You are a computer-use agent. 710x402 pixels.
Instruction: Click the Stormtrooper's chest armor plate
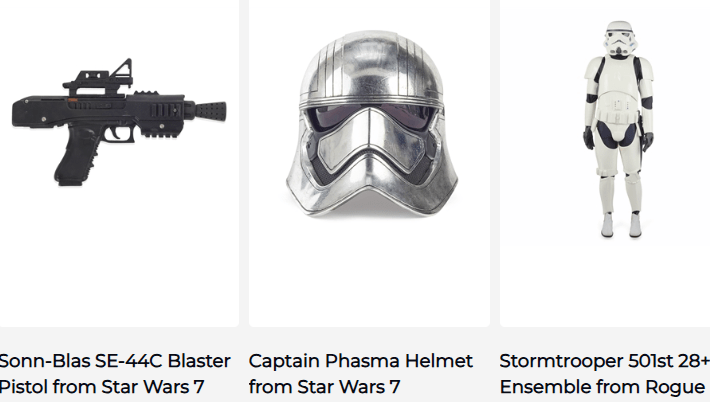[619, 77]
